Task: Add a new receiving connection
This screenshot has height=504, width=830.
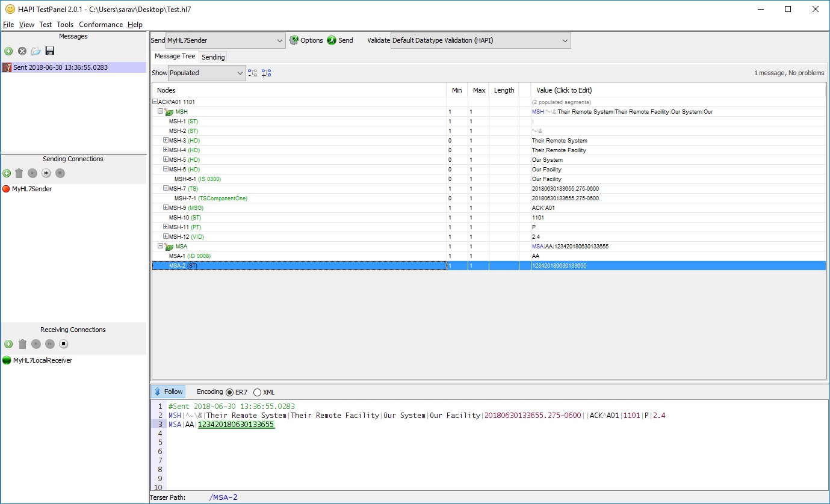Action: pos(8,343)
